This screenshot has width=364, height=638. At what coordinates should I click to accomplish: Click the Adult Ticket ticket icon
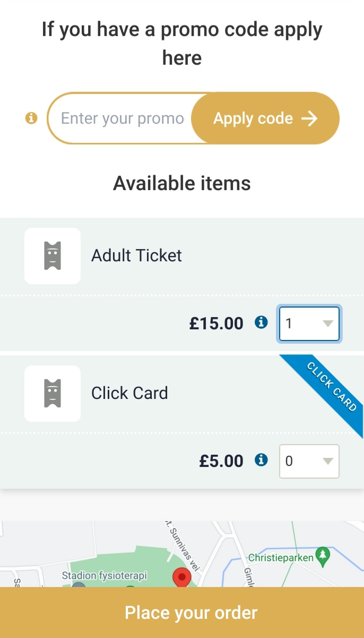[x=53, y=256]
